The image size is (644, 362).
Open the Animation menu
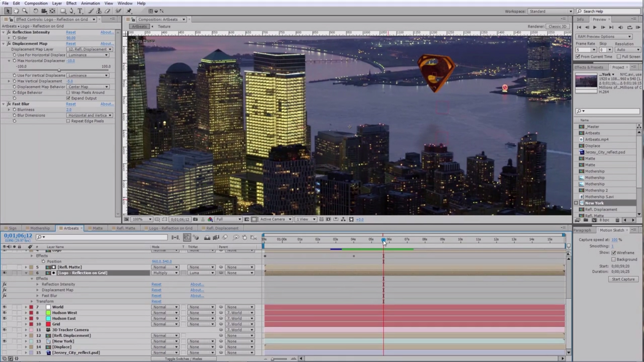click(x=90, y=3)
